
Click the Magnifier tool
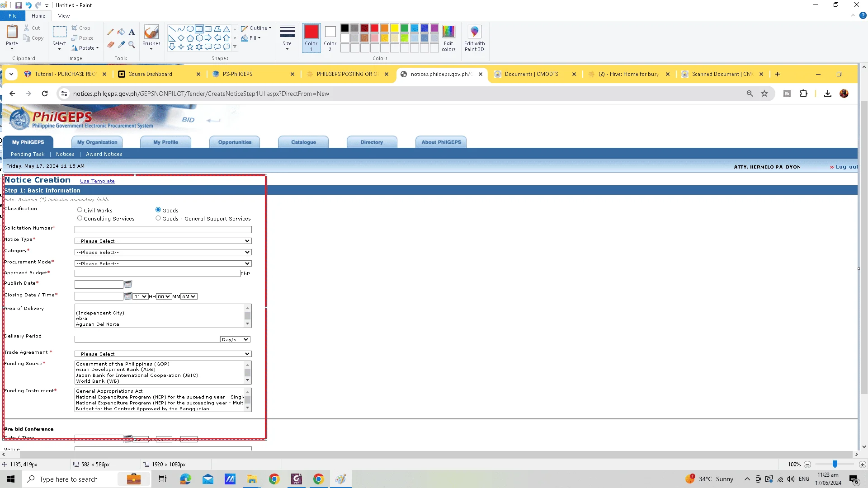[x=132, y=45]
